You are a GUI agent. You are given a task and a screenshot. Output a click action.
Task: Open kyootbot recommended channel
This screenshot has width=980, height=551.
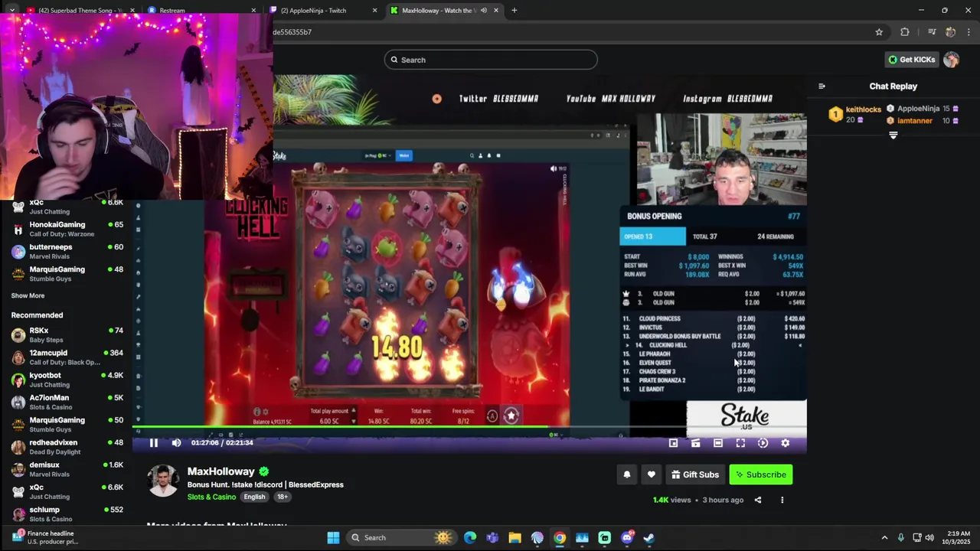[67, 380]
